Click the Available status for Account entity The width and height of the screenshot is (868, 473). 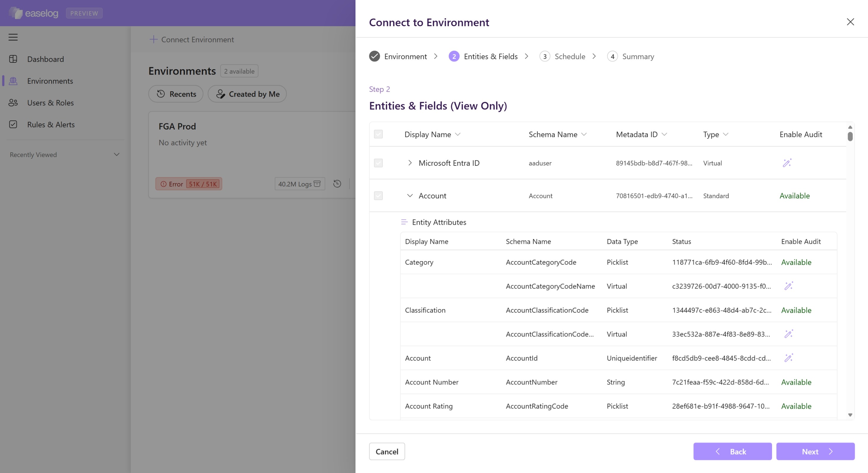(794, 195)
